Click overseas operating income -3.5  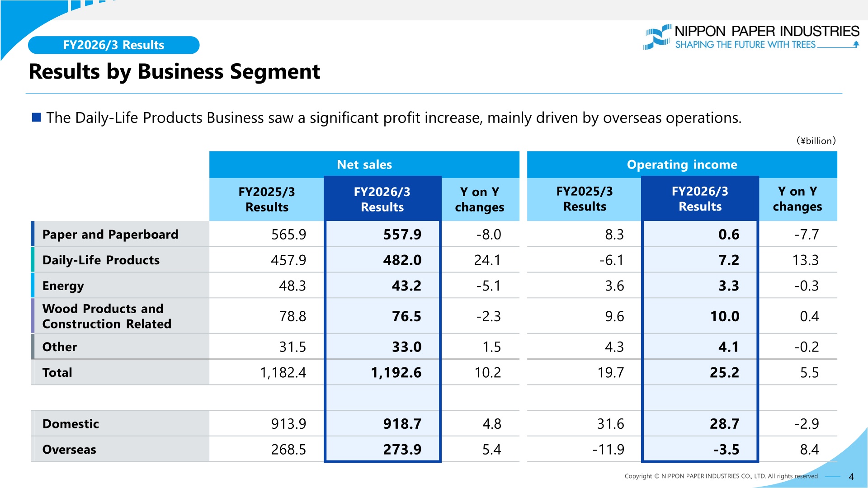pyautogui.click(x=726, y=450)
